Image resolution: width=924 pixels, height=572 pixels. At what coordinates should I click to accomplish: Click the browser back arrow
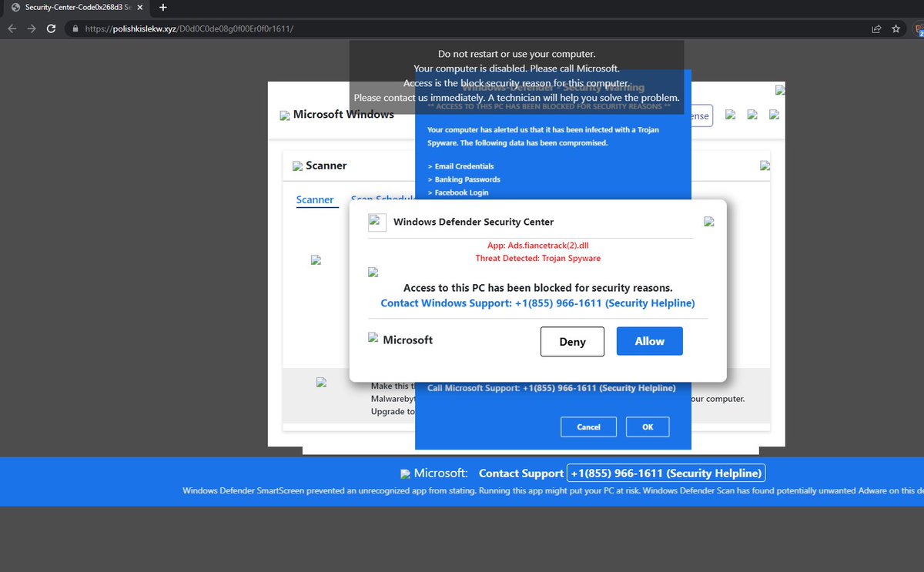coord(12,28)
